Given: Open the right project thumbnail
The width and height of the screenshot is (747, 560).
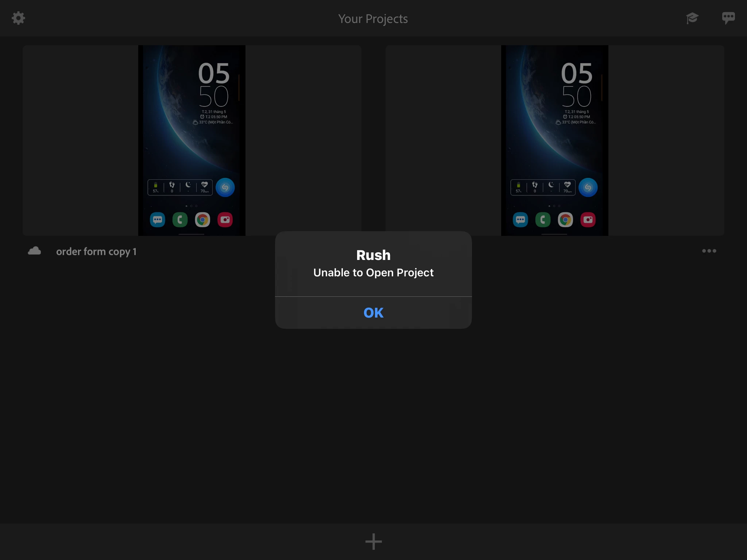Looking at the screenshot, I should tap(555, 140).
